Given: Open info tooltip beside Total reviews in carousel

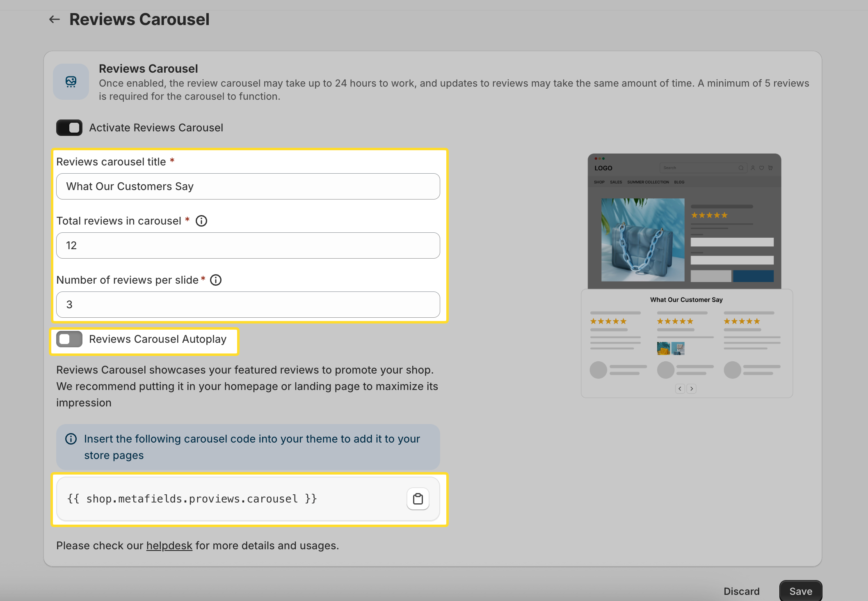Looking at the screenshot, I should tap(201, 221).
